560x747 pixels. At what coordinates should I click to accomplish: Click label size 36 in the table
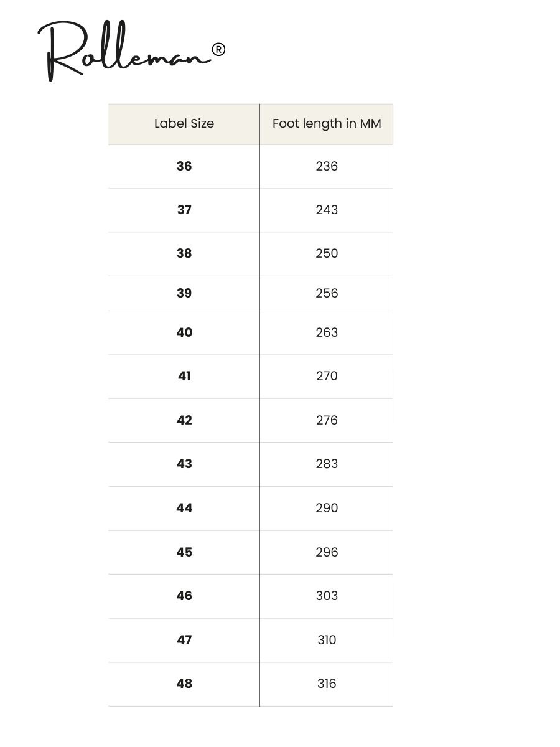click(184, 166)
